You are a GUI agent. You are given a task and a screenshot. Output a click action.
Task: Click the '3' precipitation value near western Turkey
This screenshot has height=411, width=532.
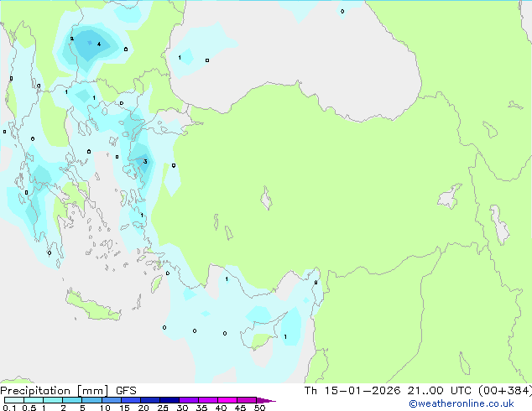[145, 161]
